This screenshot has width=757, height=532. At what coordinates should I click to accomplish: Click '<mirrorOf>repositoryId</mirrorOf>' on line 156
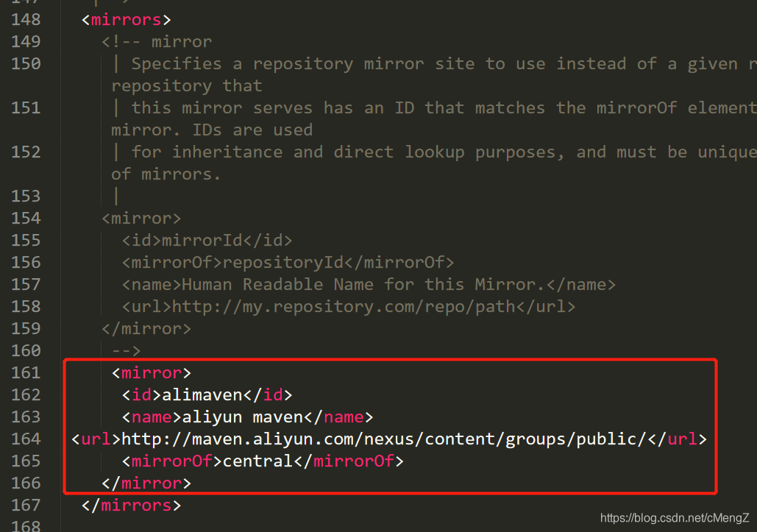point(288,262)
